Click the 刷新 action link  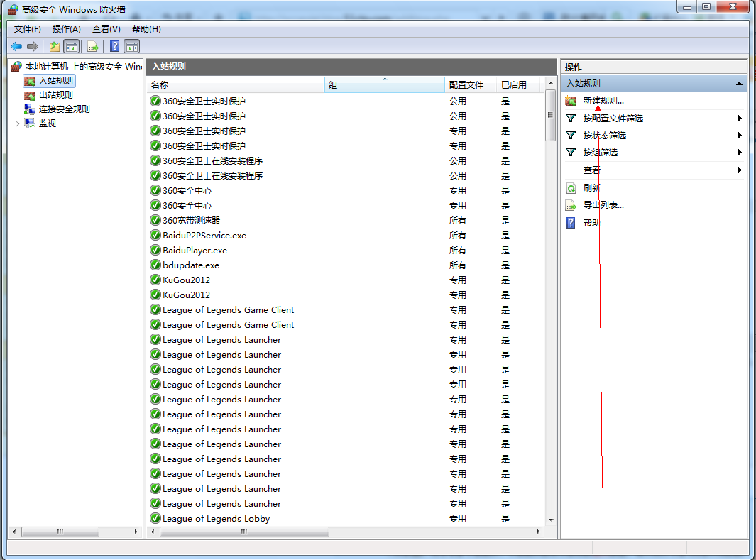point(591,187)
